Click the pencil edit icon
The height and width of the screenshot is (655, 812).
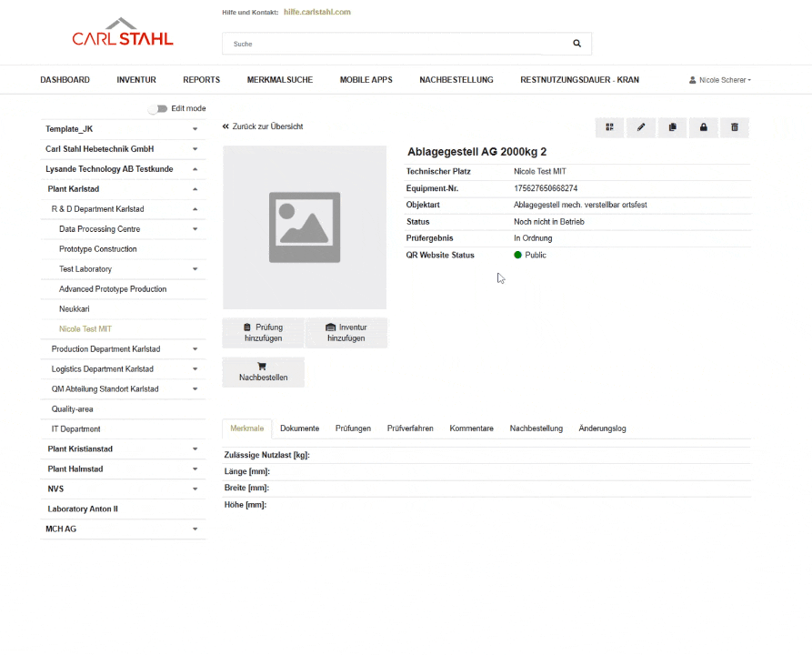(x=641, y=127)
